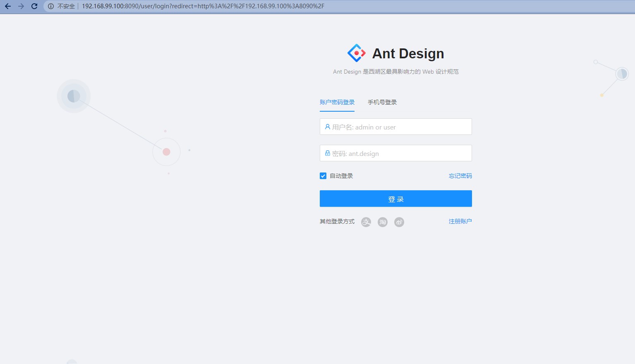Click the Ant Design logo icon

tap(357, 53)
